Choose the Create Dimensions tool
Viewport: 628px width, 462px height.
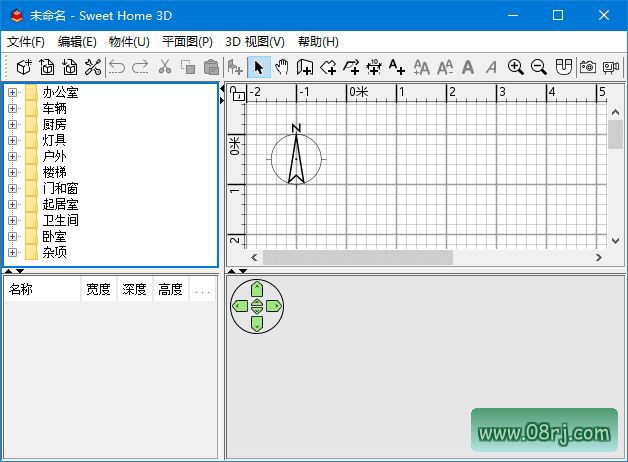point(374,67)
